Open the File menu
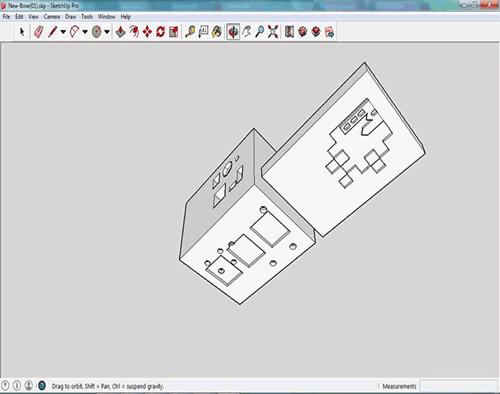The image size is (500, 394). pyautogui.click(x=6, y=17)
